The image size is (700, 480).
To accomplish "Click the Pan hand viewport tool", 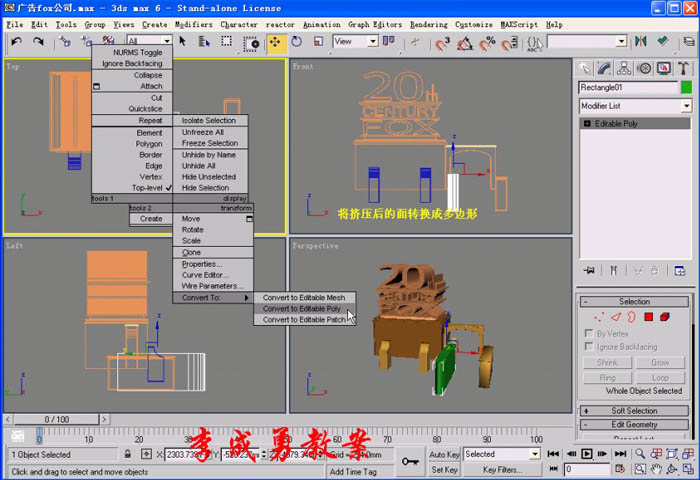I will [x=656, y=469].
